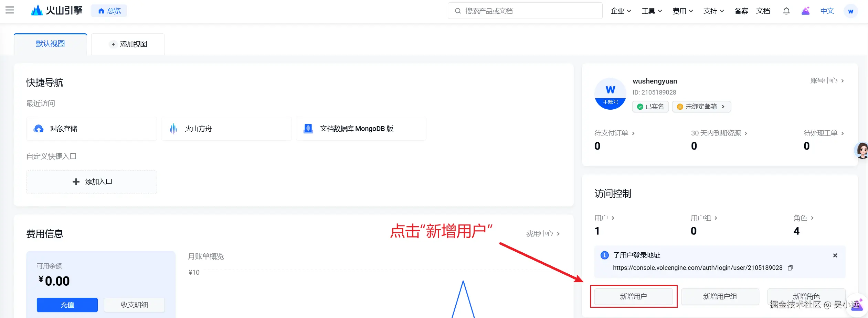This screenshot has height=318, width=868.
Task: Click the info icon beside 子用户登录地址
Action: (x=604, y=255)
